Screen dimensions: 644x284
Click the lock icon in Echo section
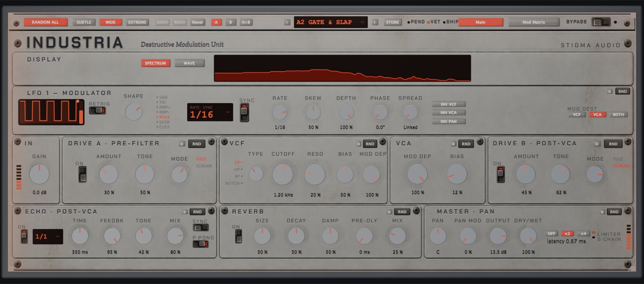185,212
